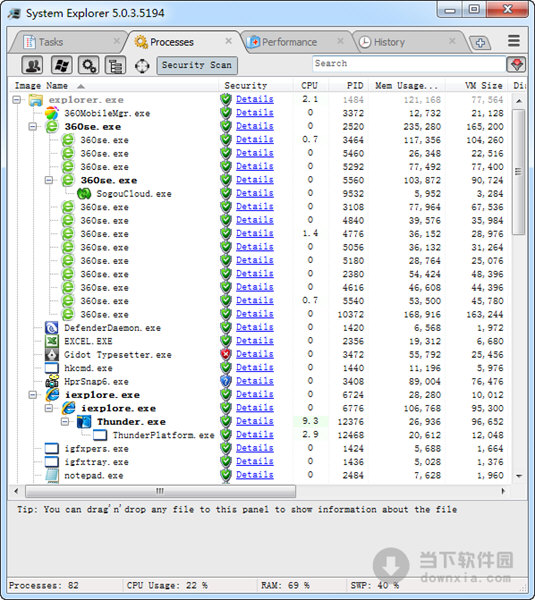Click the HprSnap6.exe camera icon

[x=52, y=382]
